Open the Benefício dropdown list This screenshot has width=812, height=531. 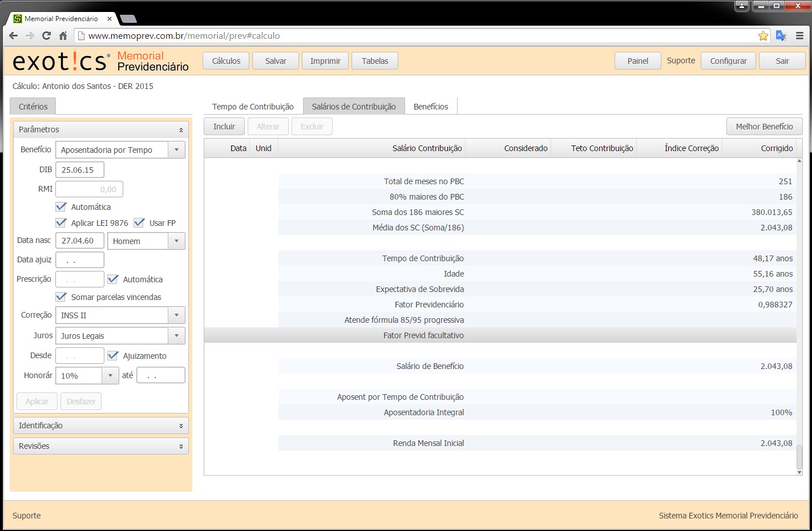coord(176,149)
